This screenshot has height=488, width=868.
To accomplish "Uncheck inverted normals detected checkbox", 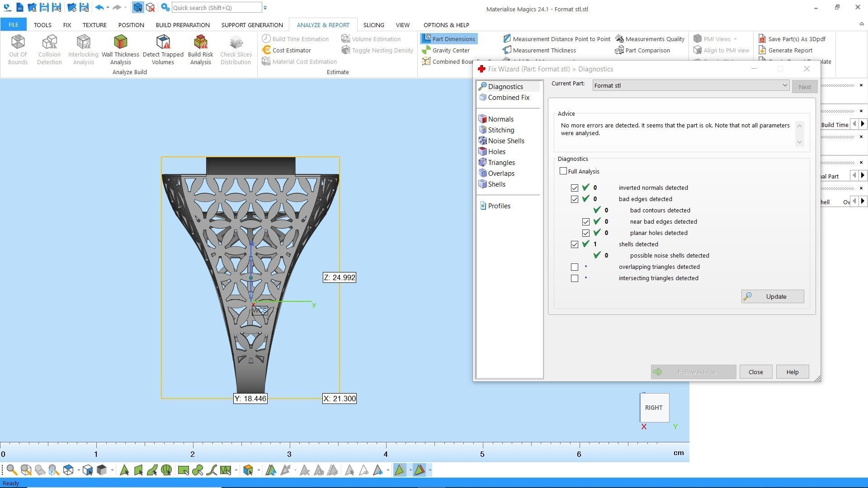I will click(575, 188).
